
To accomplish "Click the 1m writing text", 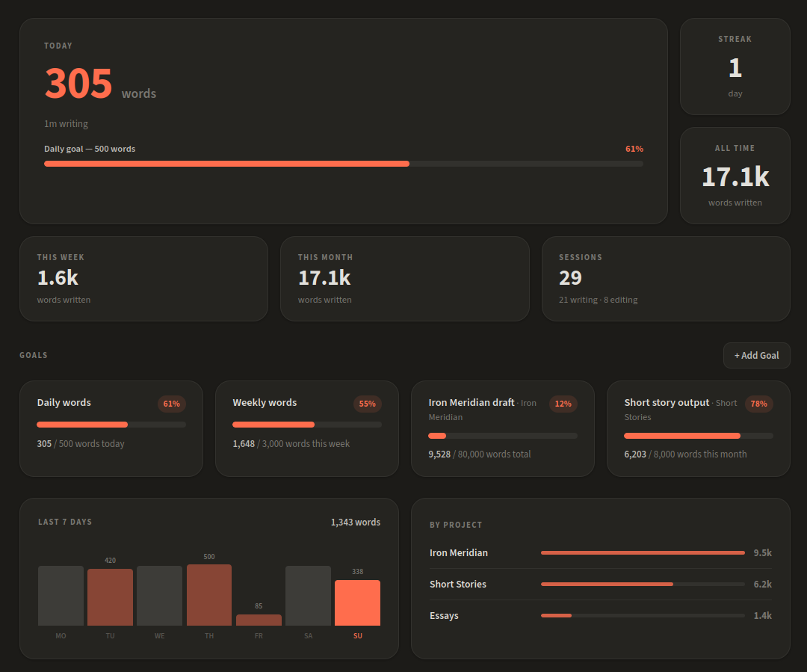I will pos(66,123).
